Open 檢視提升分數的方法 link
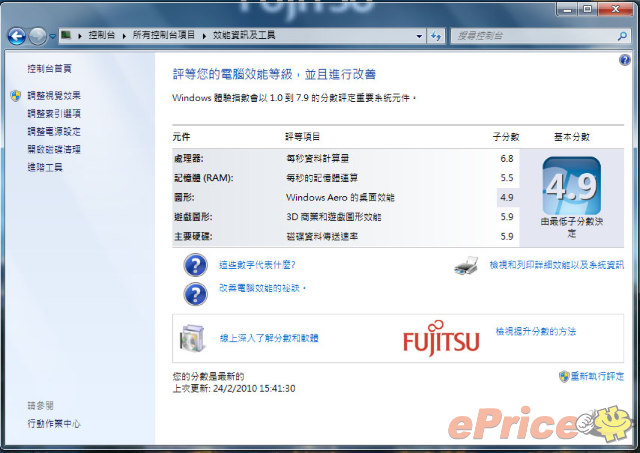Viewport: 640px width, 453px height. tap(536, 331)
